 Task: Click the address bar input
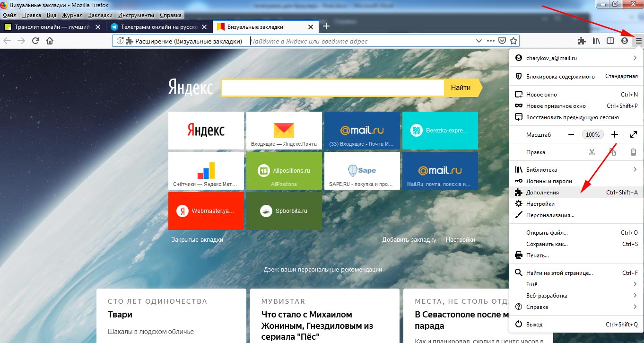pos(361,41)
